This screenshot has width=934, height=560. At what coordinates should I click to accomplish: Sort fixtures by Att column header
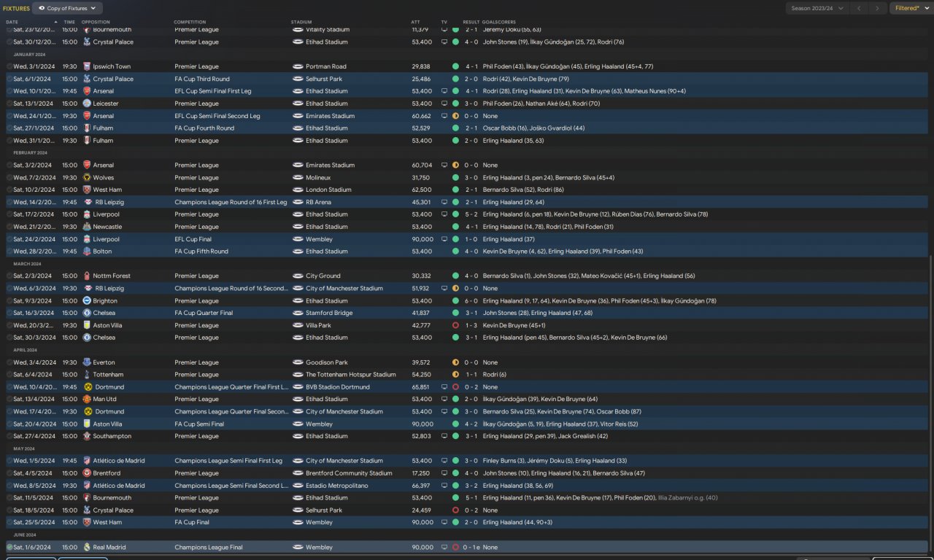416,22
